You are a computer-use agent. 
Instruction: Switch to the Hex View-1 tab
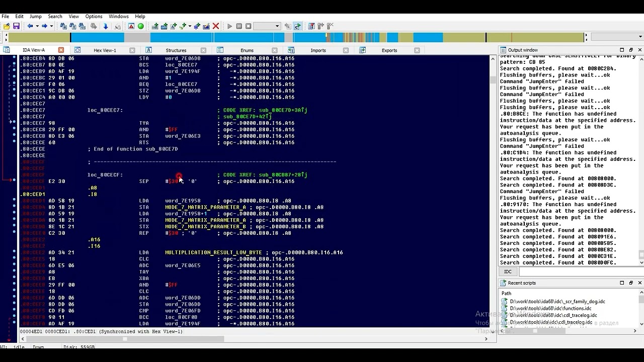(x=105, y=50)
